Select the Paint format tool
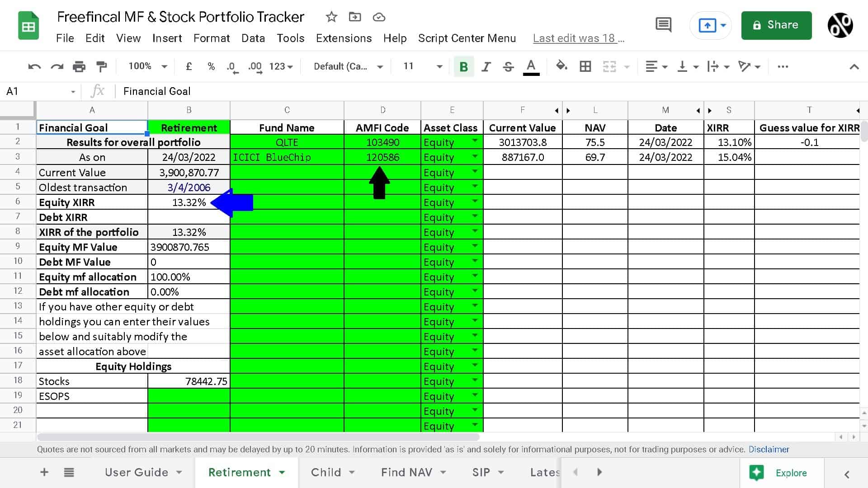The height and width of the screenshot is (488, 868). point(102,67)
